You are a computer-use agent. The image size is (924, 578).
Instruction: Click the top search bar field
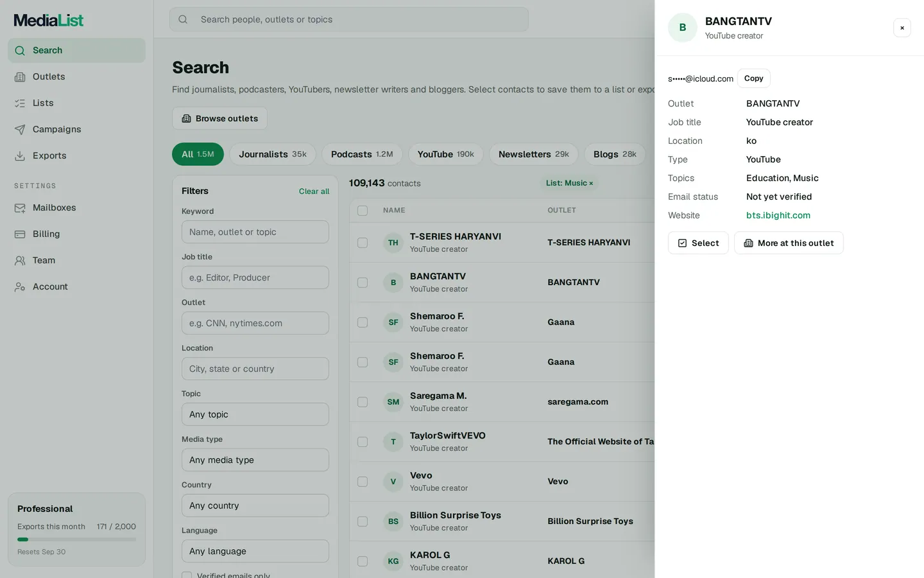coord(349,19)
